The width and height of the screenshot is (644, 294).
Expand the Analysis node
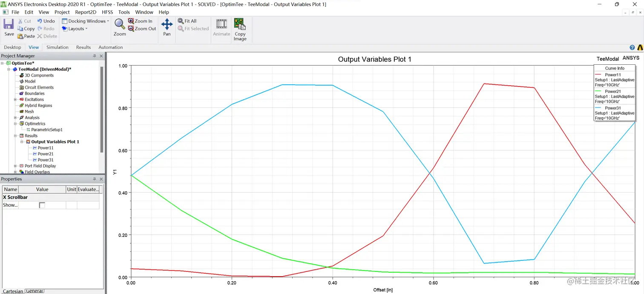[15, 118]
